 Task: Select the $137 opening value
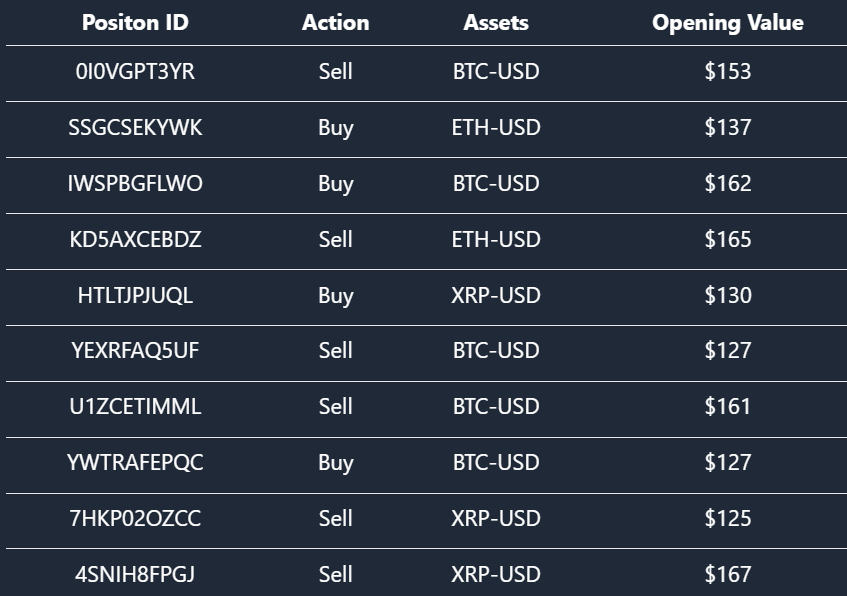pyautogui.click(x=727, y=128)
